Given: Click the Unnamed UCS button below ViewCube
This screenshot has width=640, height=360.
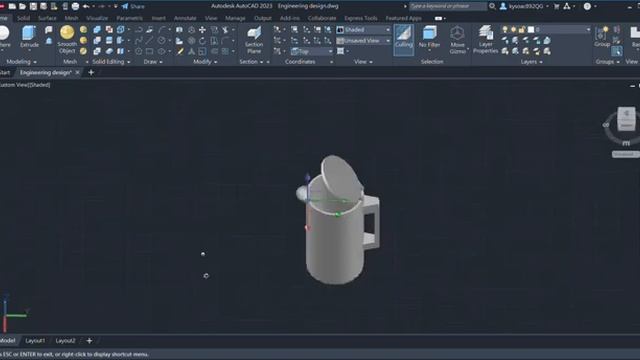Looking at the screenshot, I should pyautogui.click(x=625, y=154).
